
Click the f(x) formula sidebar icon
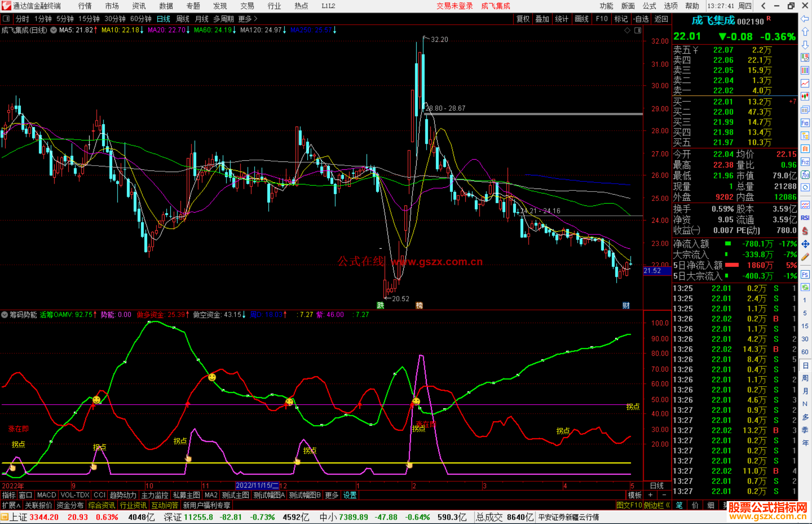coord(805,175)
